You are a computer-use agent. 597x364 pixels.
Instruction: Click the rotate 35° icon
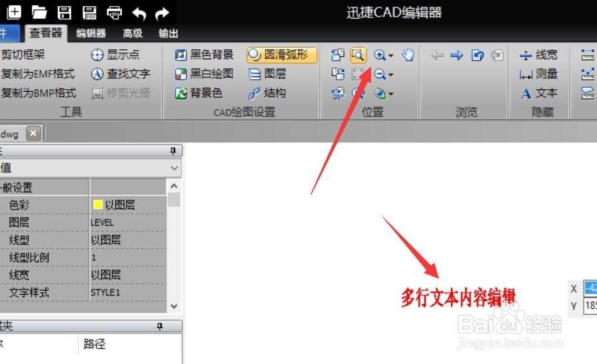click(x=338, y=93)
